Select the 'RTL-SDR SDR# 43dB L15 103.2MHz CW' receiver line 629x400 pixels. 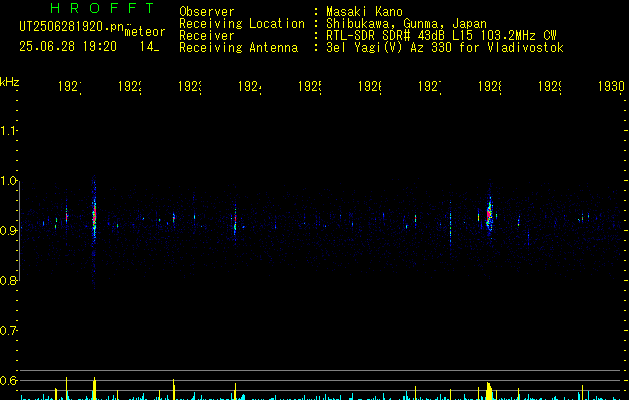point(441,36)
